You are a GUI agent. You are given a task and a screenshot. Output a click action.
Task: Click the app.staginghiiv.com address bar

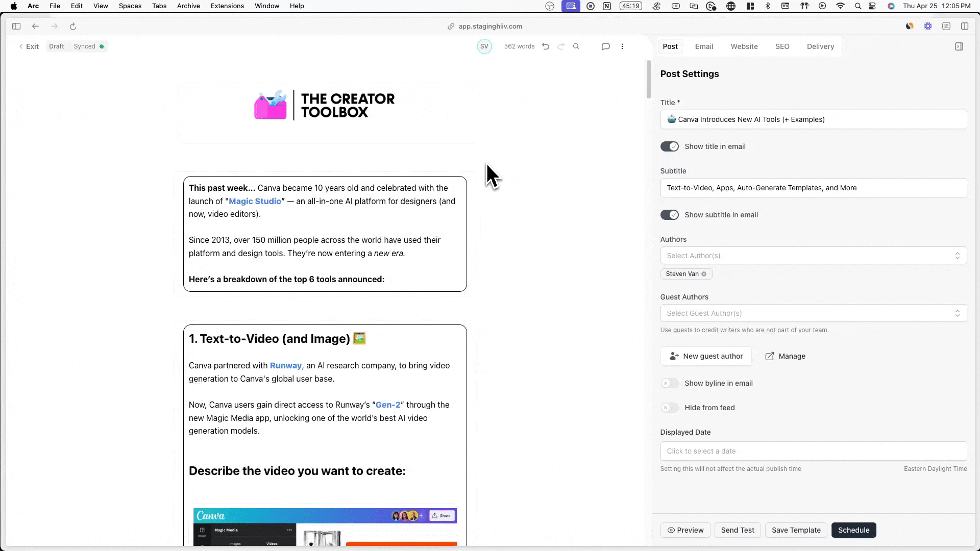click(x=490, y=27)
